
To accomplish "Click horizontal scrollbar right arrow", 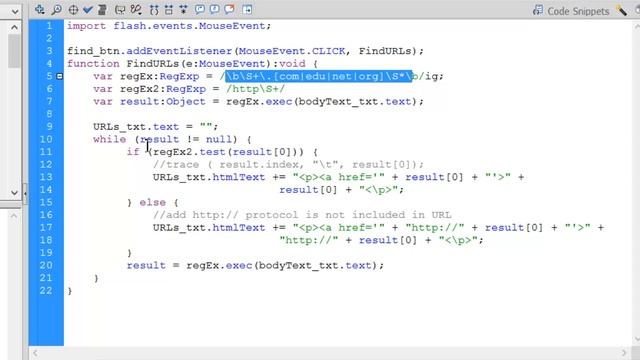I will (x=624, y=353).
